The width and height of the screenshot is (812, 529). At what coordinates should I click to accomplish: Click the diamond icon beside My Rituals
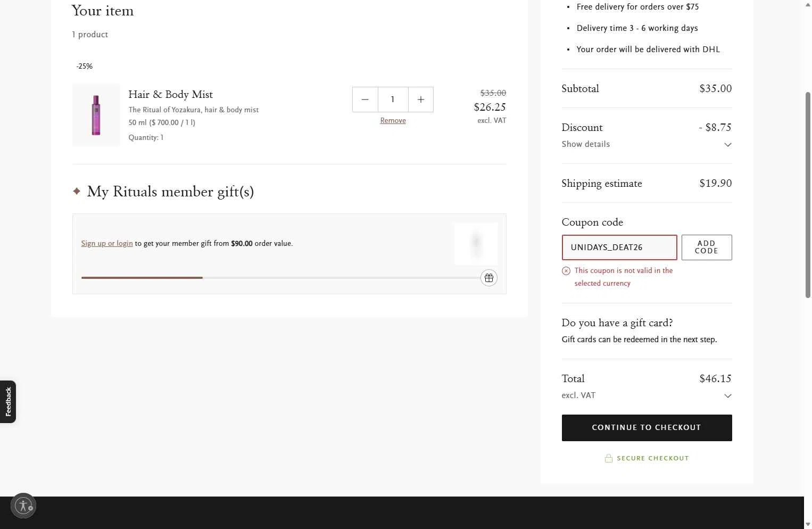(77, 191)
